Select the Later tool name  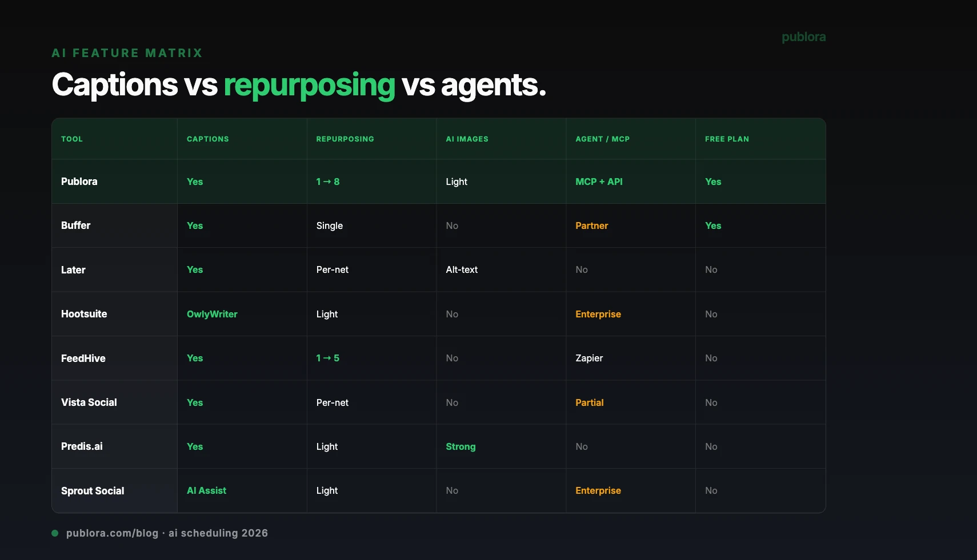73,270
